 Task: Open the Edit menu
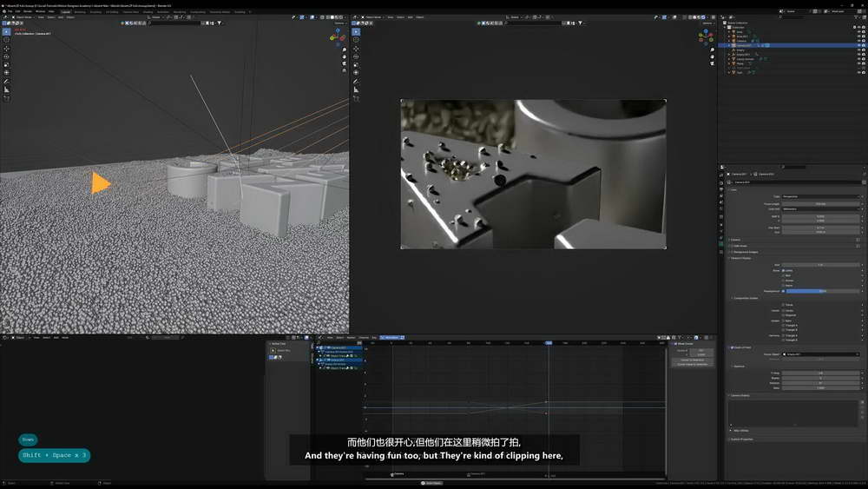[17, 11]
